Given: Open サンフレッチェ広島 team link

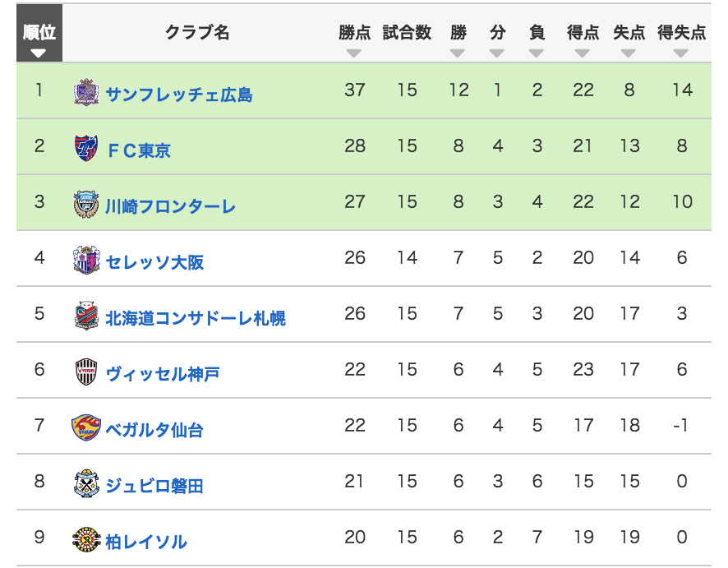Looking at the screenshot, I should pyautogui.click(x=179, y=95).
